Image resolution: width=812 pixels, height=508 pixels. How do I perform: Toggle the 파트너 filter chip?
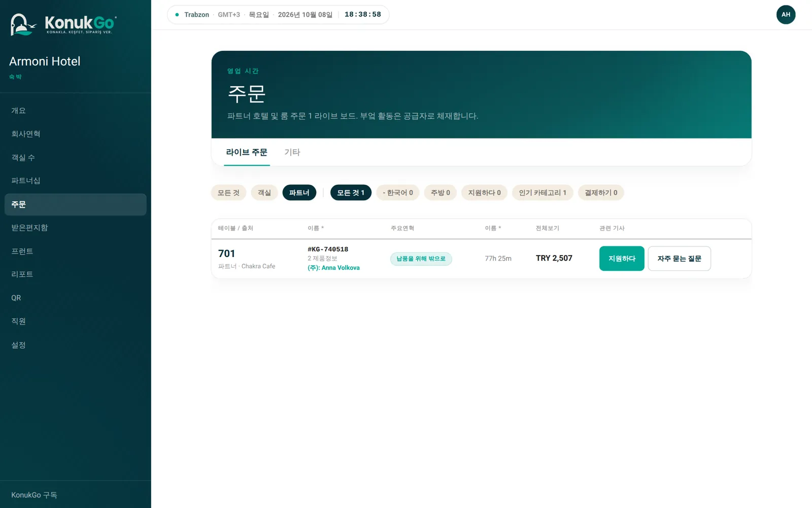click(x=299, y=193)
